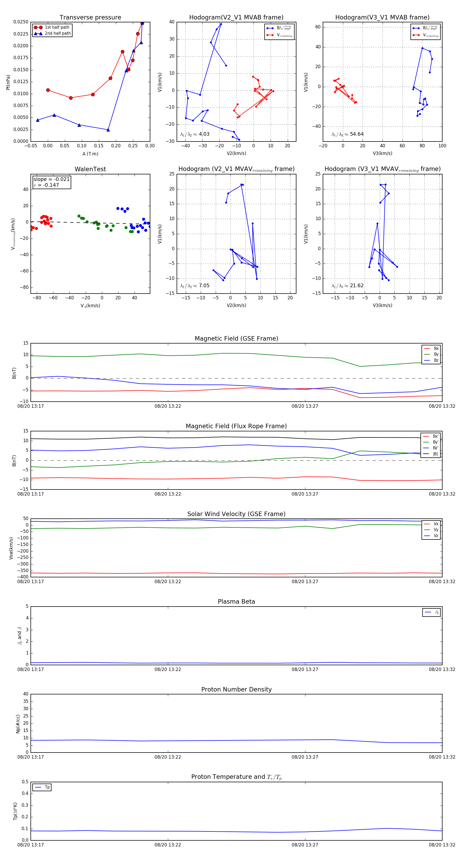
Task: Click 'Np(#/cc)' y-axis label
Action: (18, 723)
